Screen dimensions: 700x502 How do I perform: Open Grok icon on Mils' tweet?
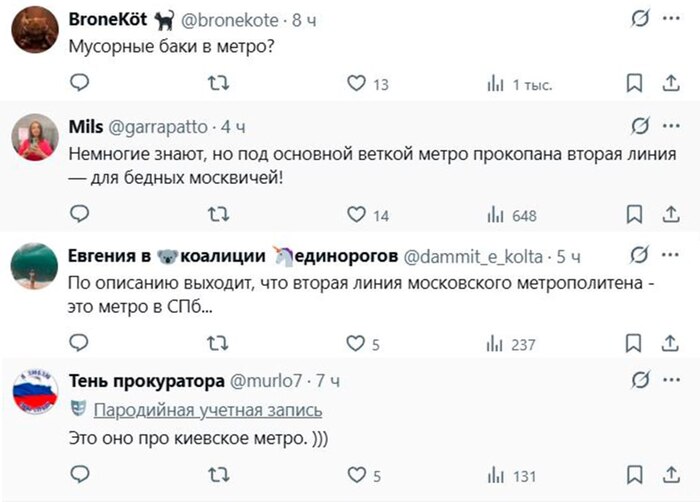click(x=639, y=127)
